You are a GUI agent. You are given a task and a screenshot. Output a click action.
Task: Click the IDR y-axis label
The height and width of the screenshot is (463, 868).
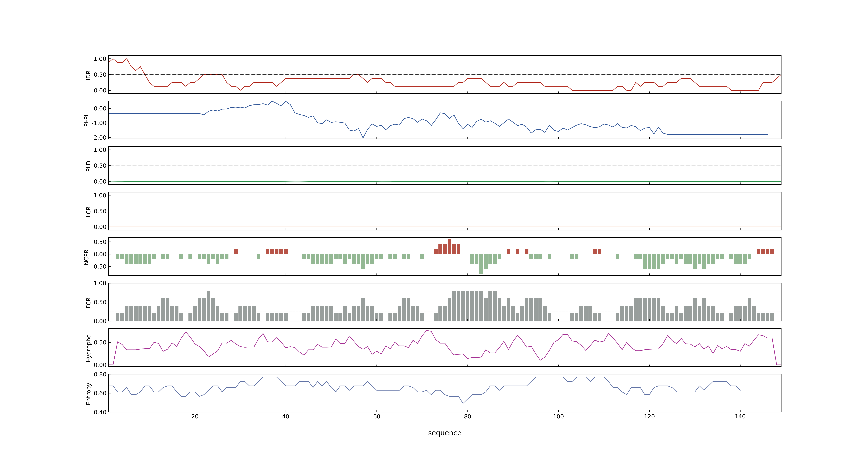[88, 75]
